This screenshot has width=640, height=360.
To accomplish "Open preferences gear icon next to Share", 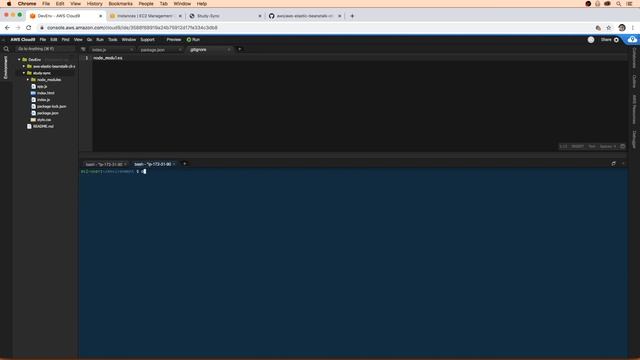I will tap(616, 40).
